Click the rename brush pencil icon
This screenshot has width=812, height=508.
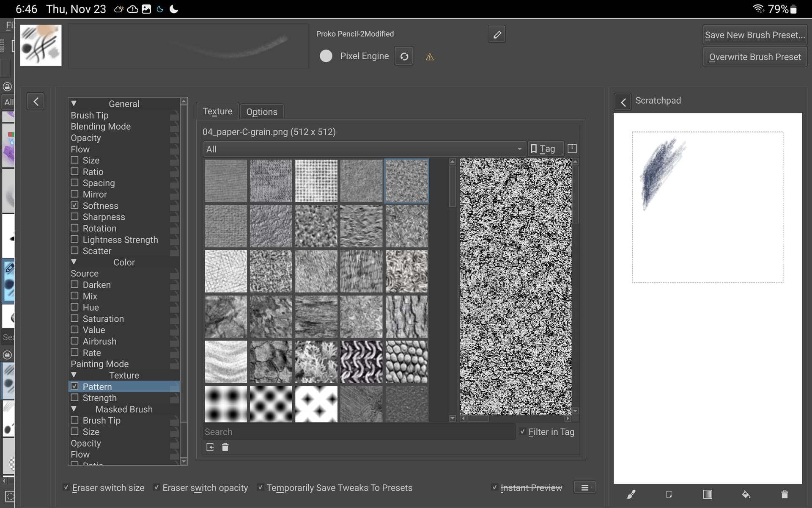click(x=497, y=34)
